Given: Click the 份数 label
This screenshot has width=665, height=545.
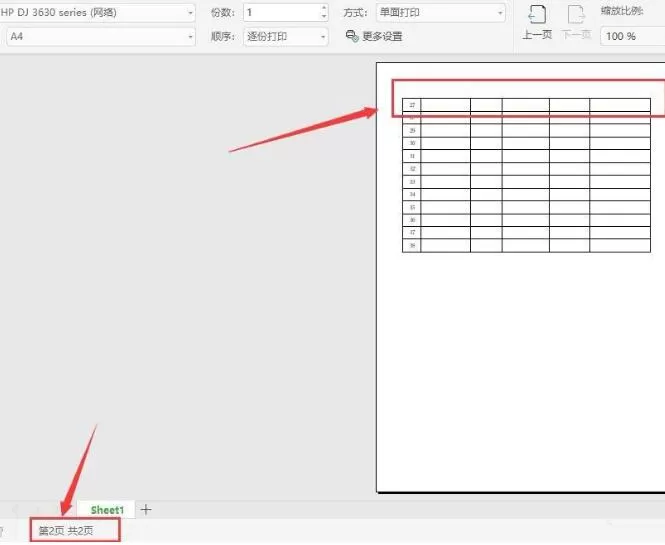Looking at the screenshot, I should point(223,13).
